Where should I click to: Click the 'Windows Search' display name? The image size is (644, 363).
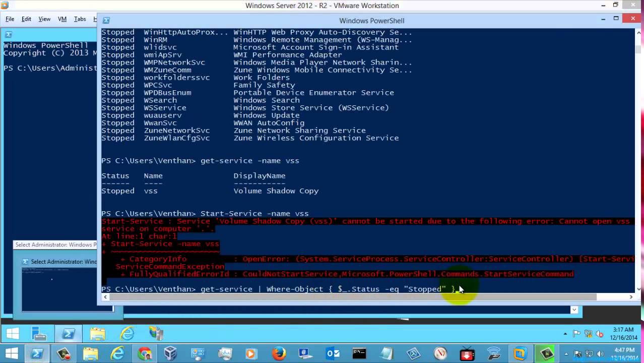(266, 100)
